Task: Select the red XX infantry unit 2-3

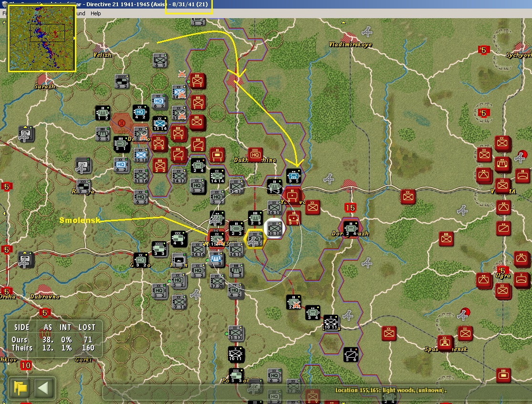Action: [x=159, y=143]
